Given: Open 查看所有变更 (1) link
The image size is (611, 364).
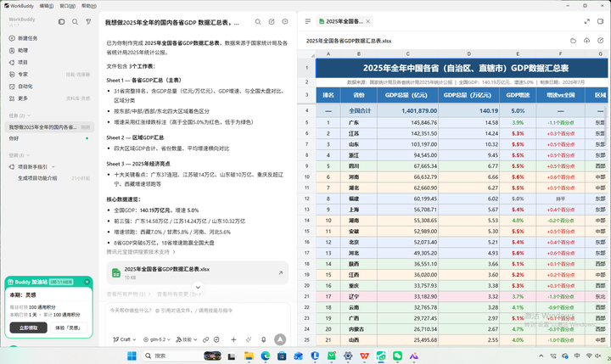Looking at the screenshot, I should (x=179, y=294).
